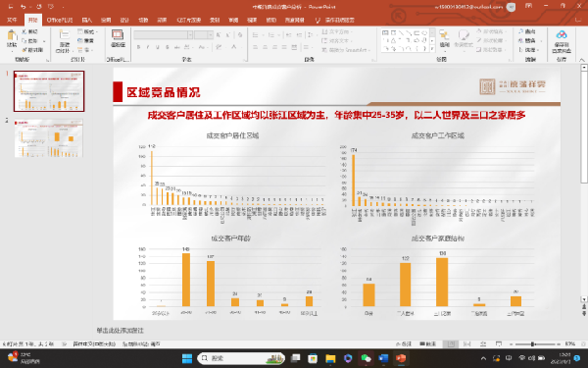Expand the shapes gallery more arrow
This screenshot has height=368, width=588.
[432, 49]
